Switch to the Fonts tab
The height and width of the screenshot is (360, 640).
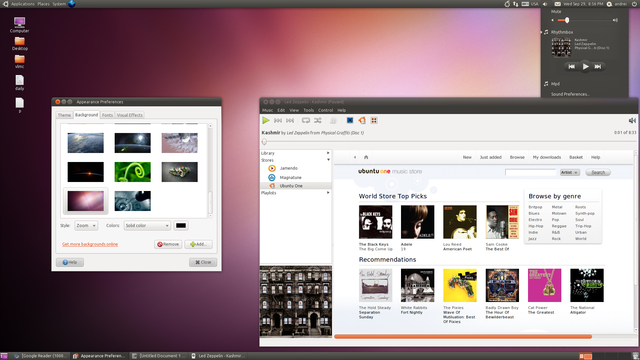pyautogui.click(x=107, y=115)
